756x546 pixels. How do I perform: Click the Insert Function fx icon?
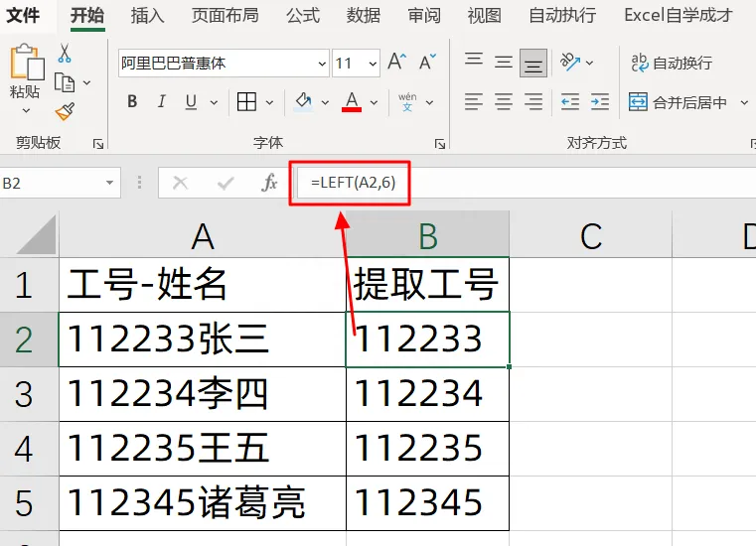click(269, 183)
